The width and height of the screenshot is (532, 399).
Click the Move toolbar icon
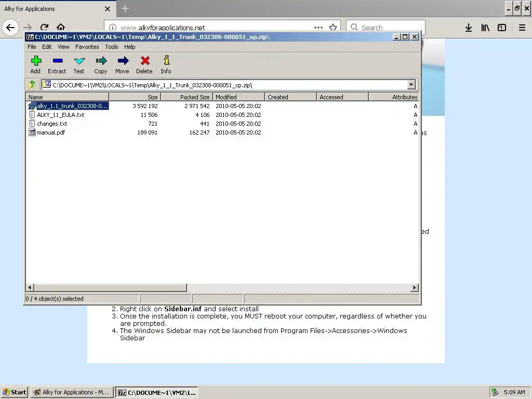coord(123,61)
